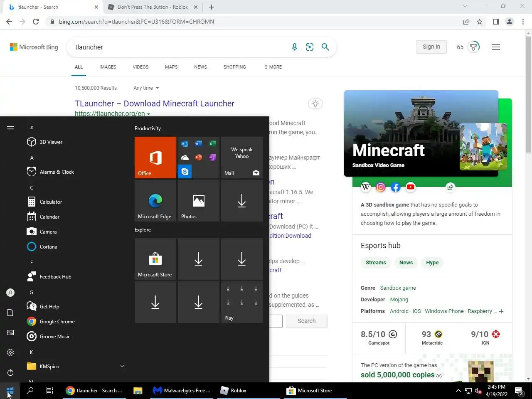Click the Hype esports chip
The image size is (532, 399).
432,263
